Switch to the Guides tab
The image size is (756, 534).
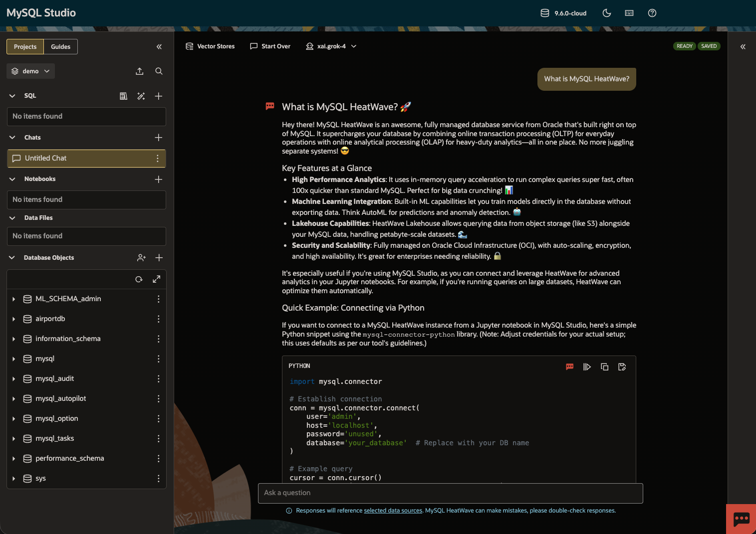tap(60, 46)
